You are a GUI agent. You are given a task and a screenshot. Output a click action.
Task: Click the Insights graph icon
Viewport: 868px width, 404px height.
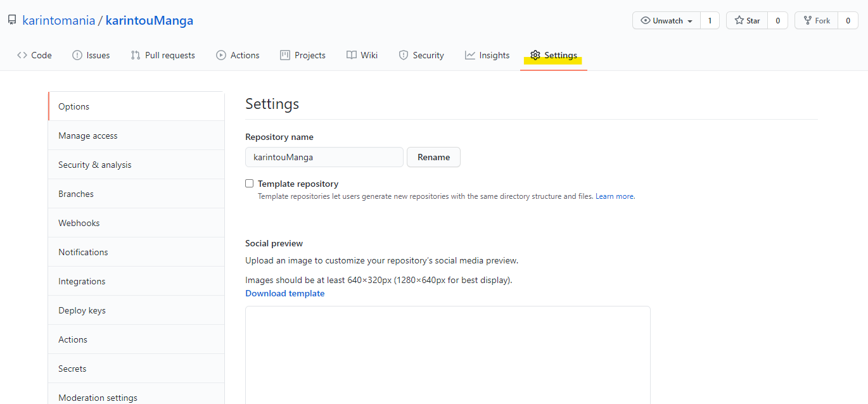pyautogui.click(x=470, y=55)
